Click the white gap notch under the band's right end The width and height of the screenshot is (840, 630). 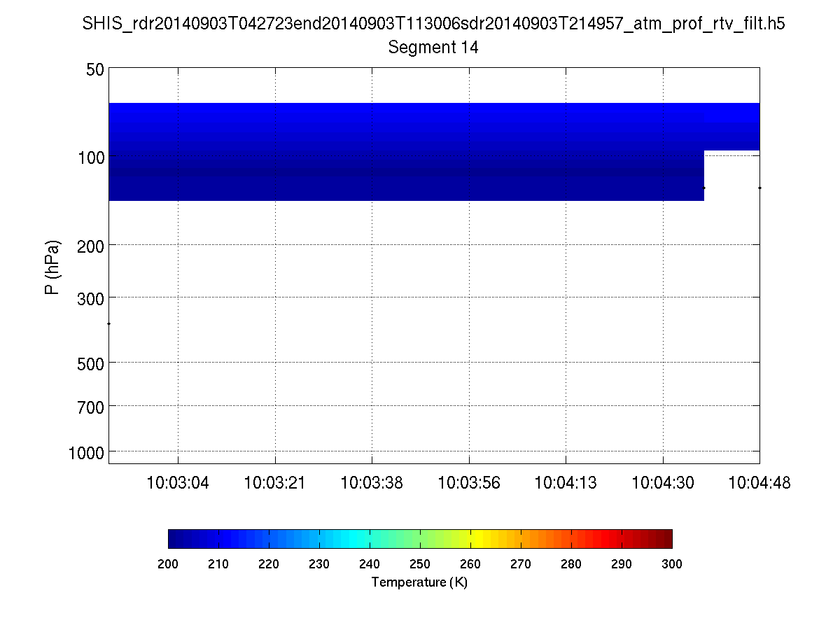coord(731,176)
